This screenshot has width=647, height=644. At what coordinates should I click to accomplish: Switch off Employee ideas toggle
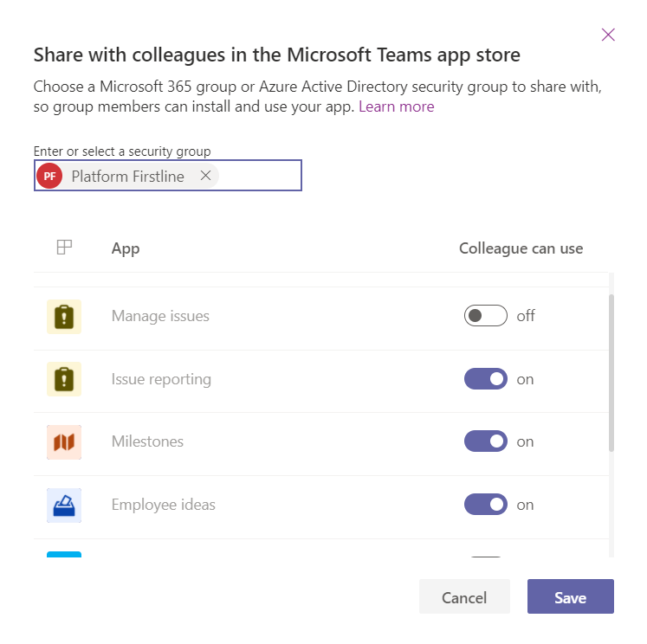pos(485,505)
